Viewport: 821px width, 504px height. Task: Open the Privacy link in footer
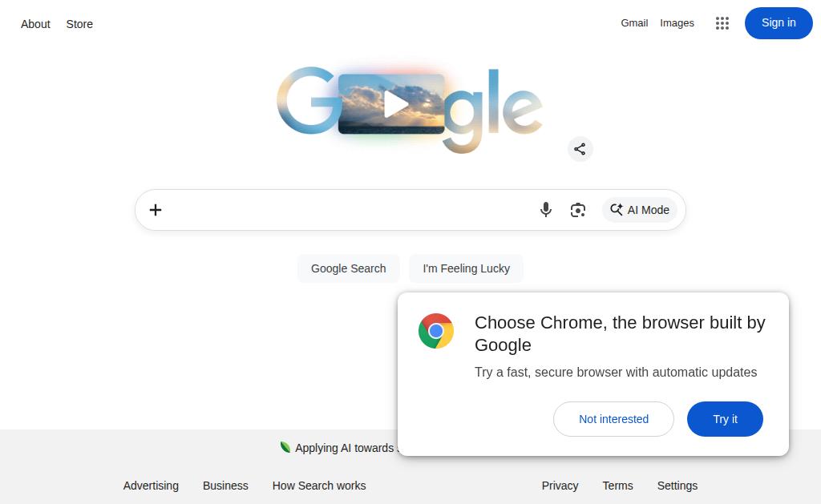[560, 486]
